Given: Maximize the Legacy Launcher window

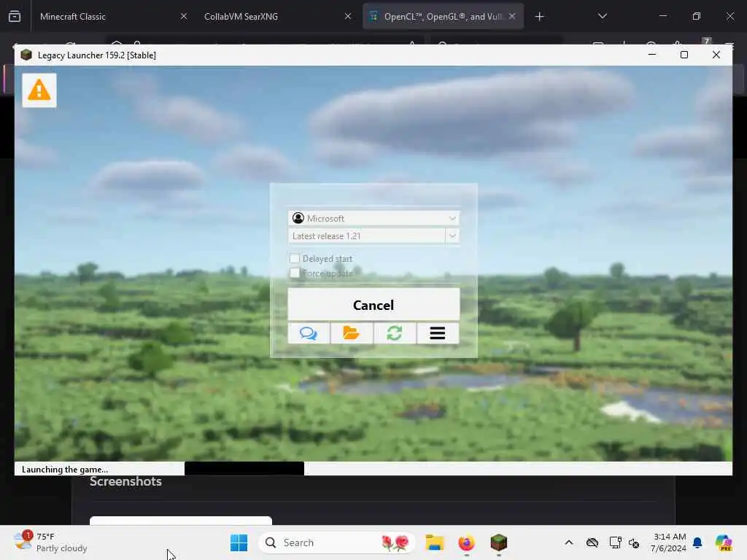Looking at the screenshot, I should click(684, 55).
